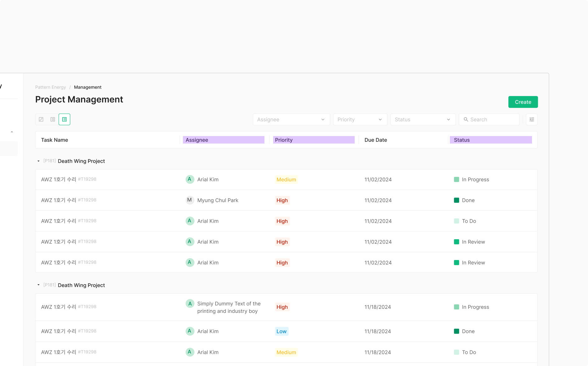Click the magnifier icon in Search

tap(466, 119)
